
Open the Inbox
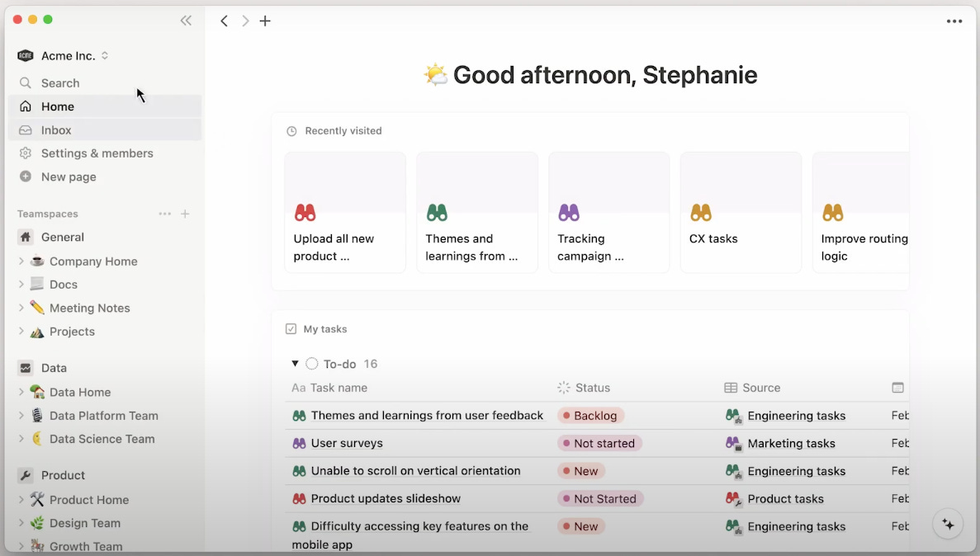[x=104, y=130]
